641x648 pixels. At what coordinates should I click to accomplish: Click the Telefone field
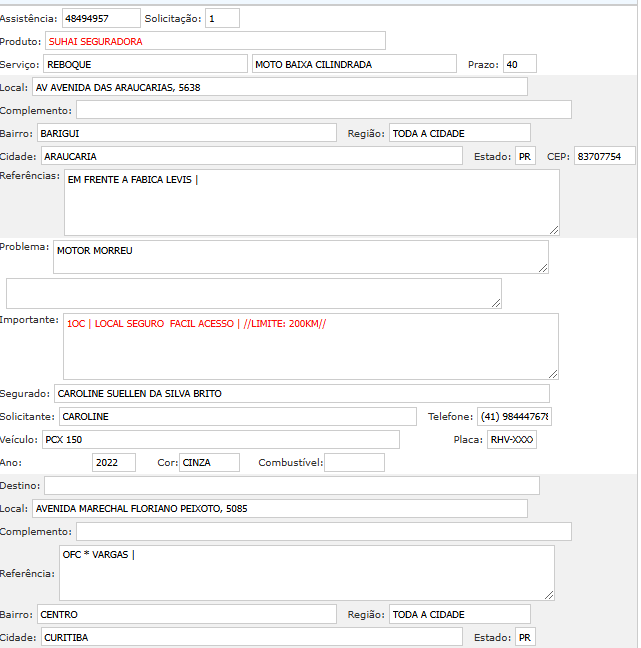click(513, 416)
